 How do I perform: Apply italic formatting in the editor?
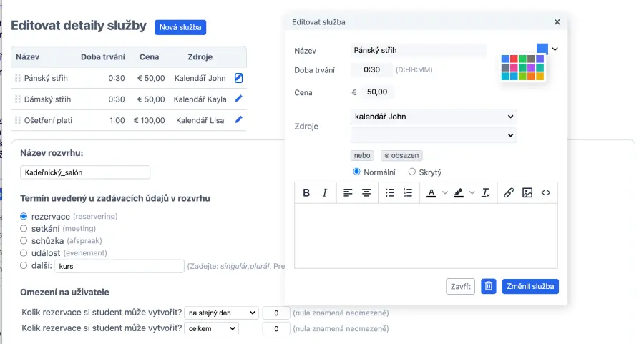[x=325, y=192]
